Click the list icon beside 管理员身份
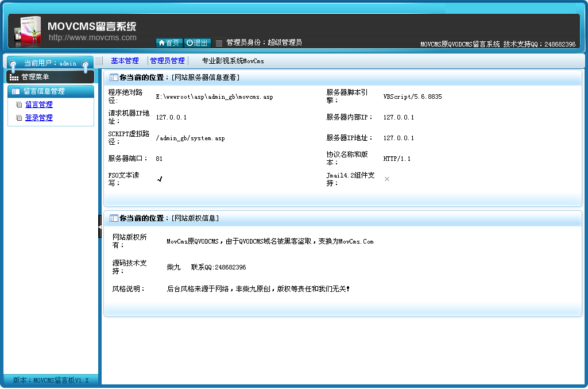Screen dimensions: 588x389 pyautogui.click(x=219, y=43)
